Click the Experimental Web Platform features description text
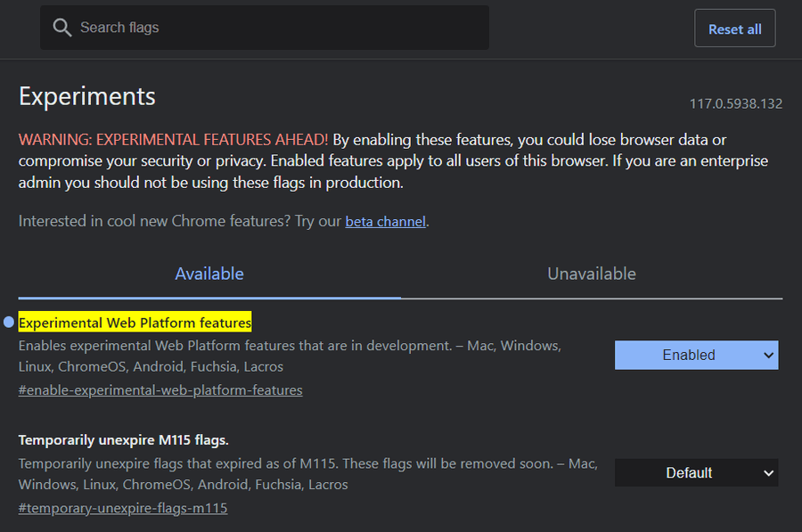This screenshot has width=802, height=532. [x=290, y=356]
